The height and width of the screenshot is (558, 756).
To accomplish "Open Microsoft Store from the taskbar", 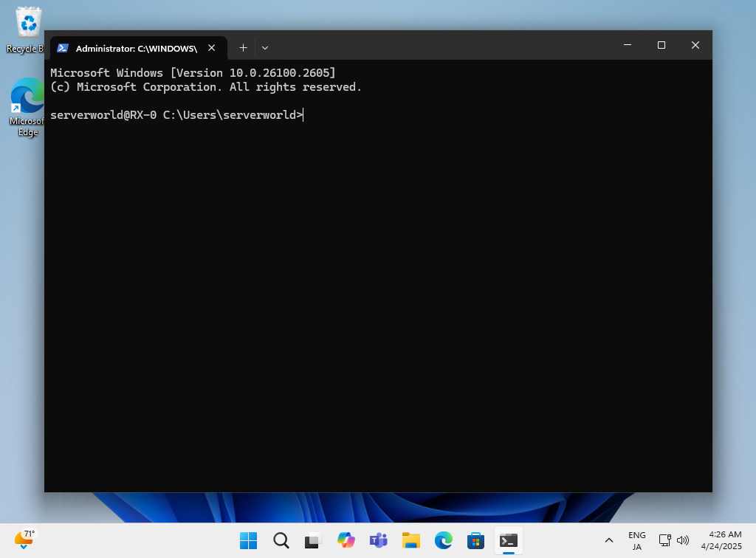I will click(476, 540).
